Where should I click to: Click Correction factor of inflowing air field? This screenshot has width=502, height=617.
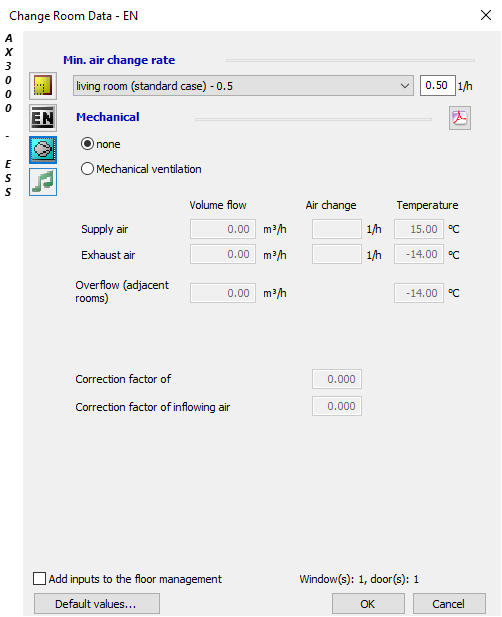pos(337,406)
